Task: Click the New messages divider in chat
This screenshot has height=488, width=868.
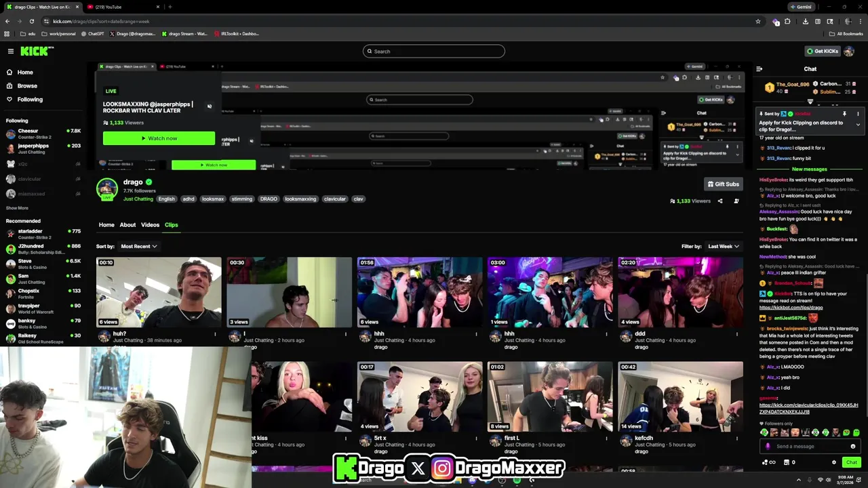Action: pyautogui.click(x=809, y=169)
